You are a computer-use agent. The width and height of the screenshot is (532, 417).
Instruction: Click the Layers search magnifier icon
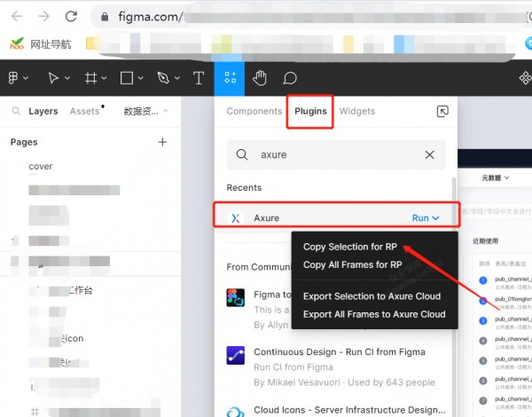(x=16, y=111)
